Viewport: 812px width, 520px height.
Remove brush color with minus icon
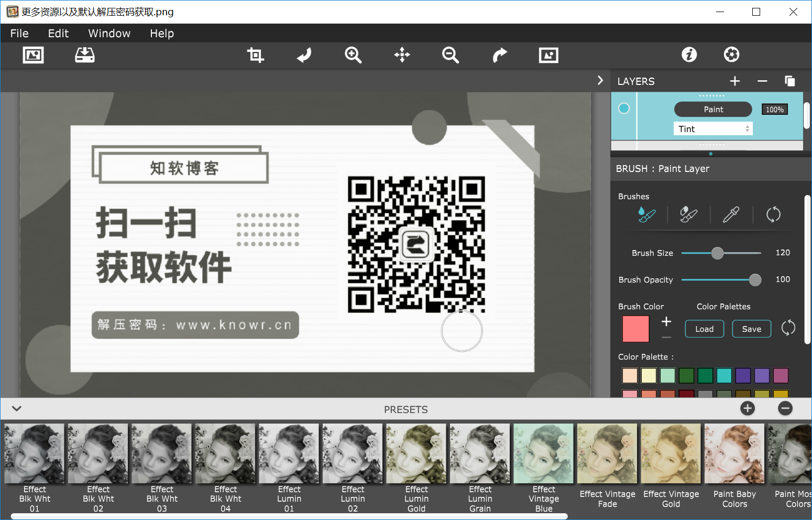pos(666,337)
